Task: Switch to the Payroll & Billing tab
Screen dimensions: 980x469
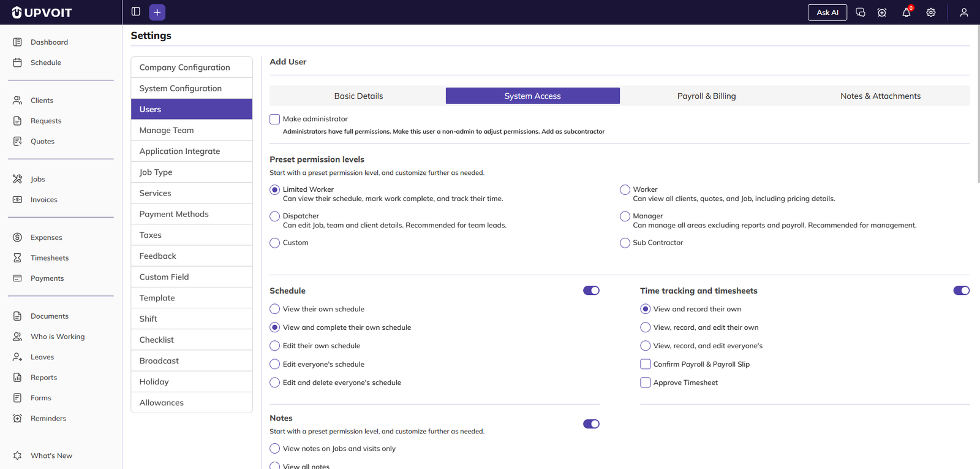Action: 707,96
